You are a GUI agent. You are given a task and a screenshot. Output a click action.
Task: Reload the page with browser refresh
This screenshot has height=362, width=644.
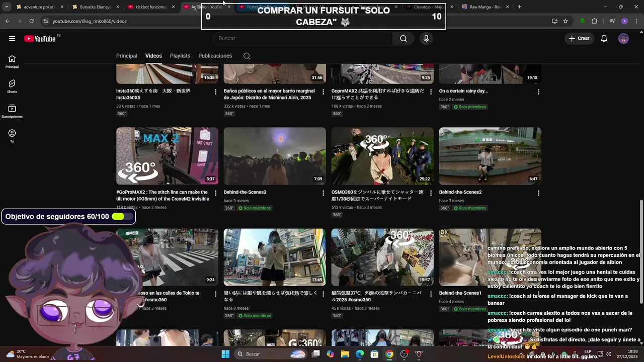pyautogui.click(x=31, y=21)
